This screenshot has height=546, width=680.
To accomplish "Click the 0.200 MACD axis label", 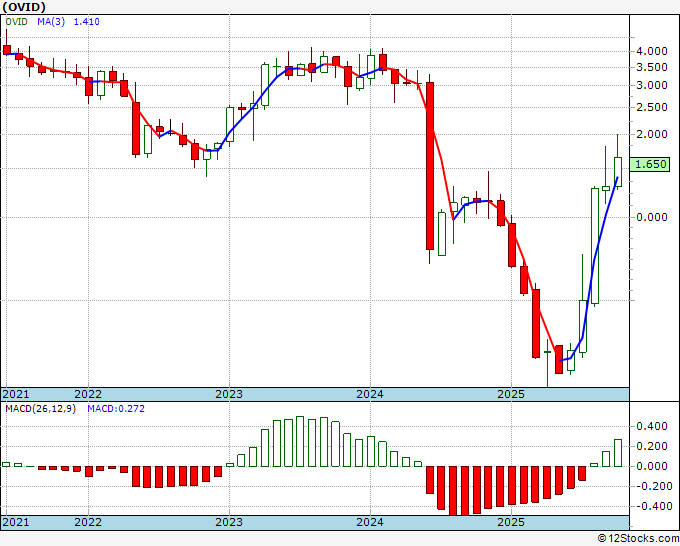I will 651,446.
